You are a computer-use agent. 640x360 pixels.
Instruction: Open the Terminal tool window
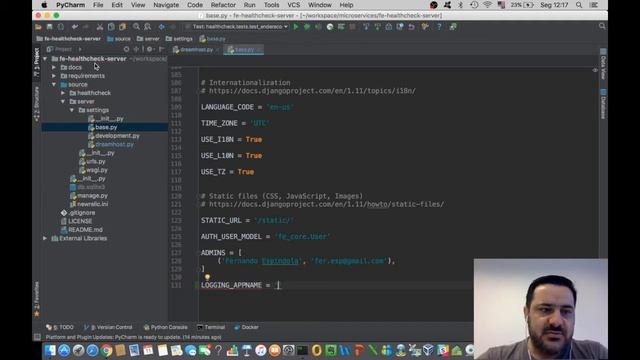click(x=211, y=327)
